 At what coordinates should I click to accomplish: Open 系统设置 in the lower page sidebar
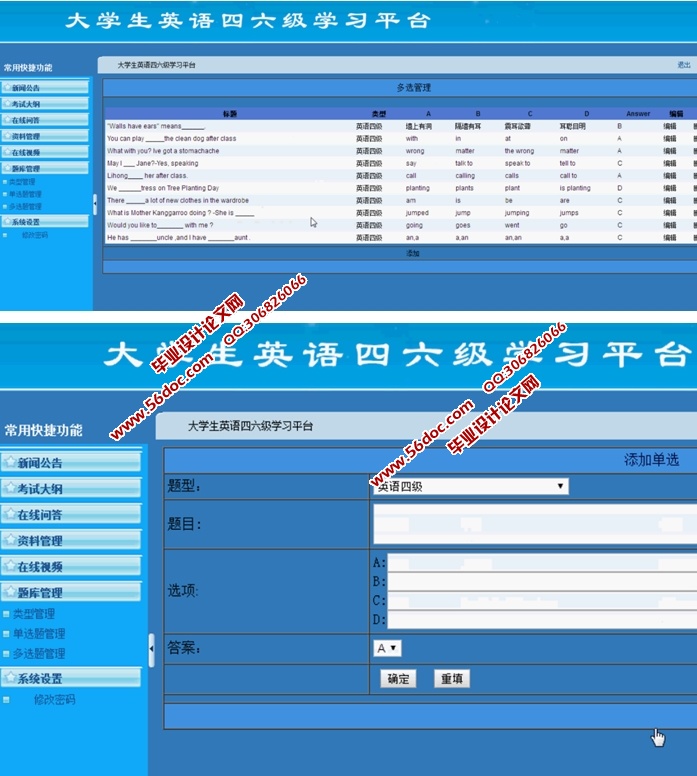pyautogui.click(x=71, y=678)
